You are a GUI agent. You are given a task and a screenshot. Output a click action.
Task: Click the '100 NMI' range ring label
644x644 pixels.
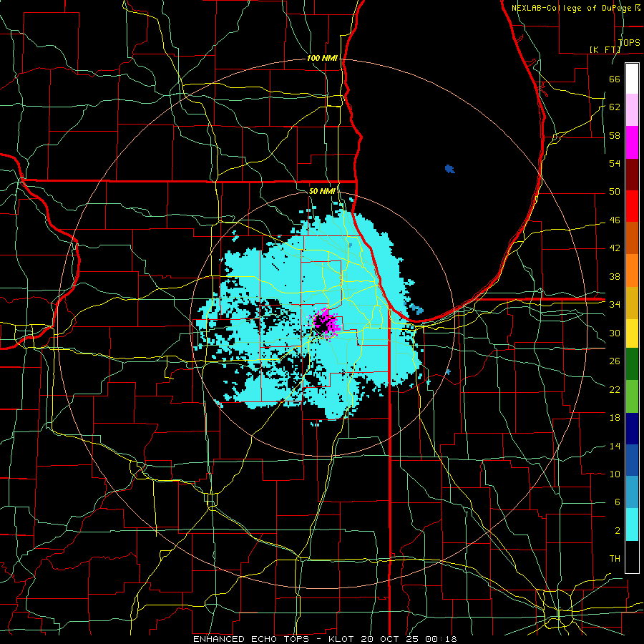[x=322, y=59]
